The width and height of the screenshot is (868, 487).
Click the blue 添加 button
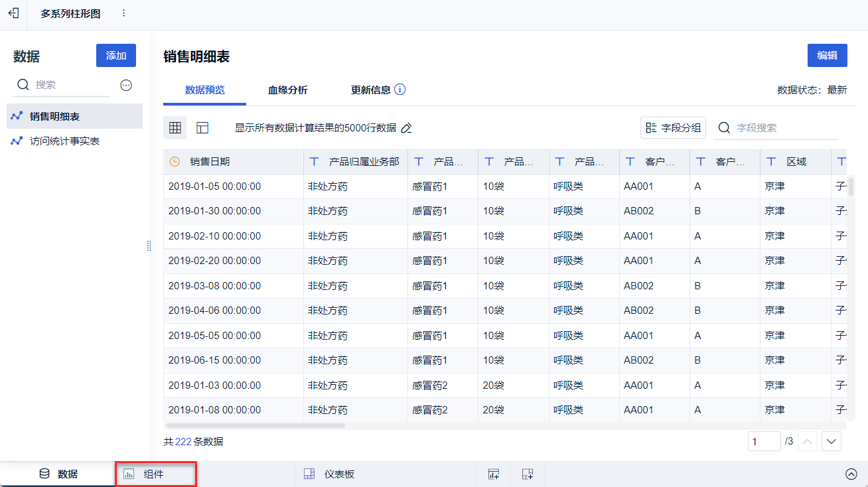116,56
